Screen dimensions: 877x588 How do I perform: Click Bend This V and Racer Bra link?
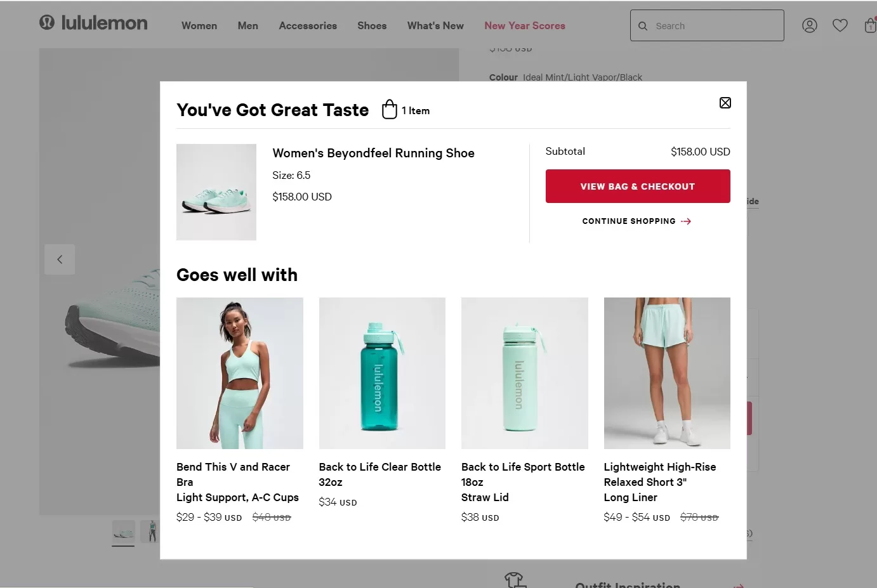coord(237,482)
